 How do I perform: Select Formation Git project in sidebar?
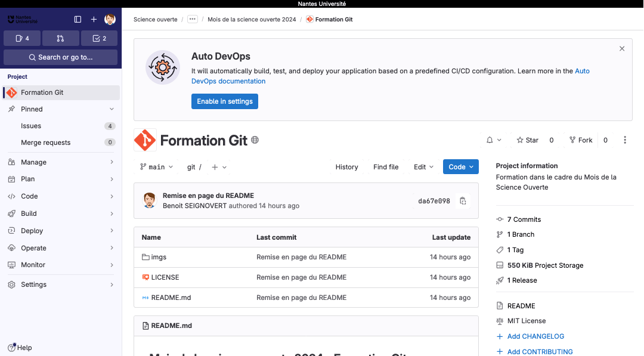(61, 92)
